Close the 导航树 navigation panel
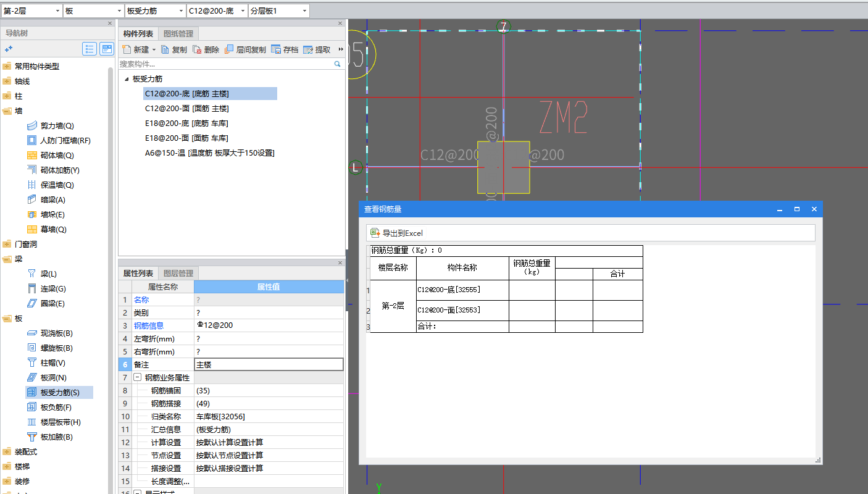868x494 pixels. [x=109, y=23]
